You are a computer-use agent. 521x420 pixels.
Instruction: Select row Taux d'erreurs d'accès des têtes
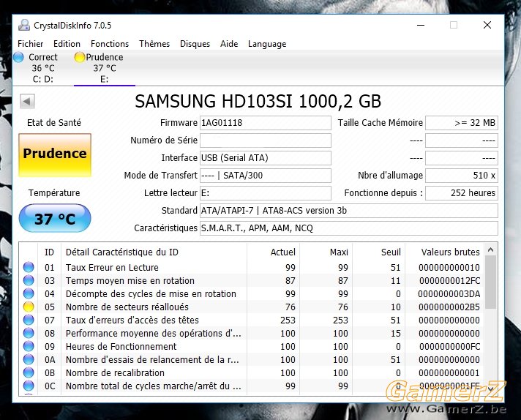tap(252, 320)
